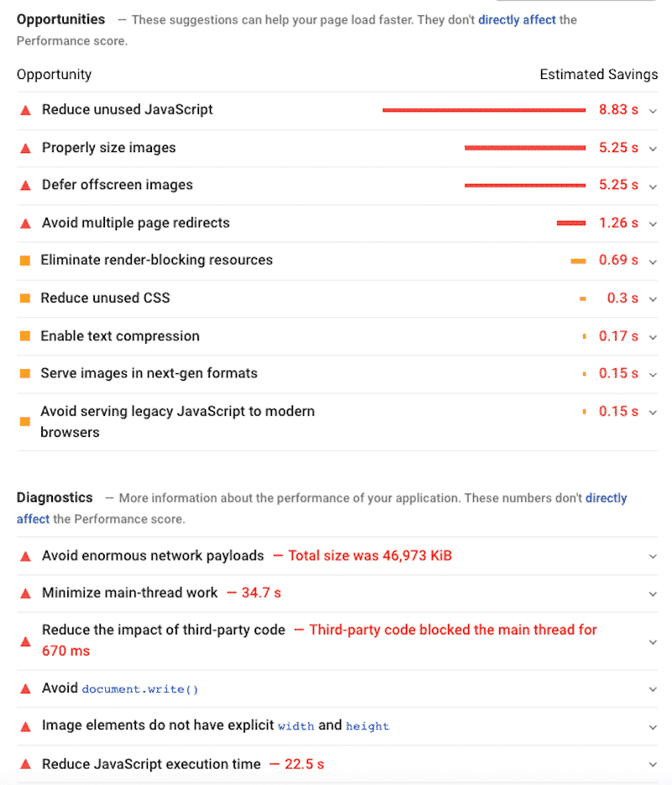This screenshot has width=672, height=785.
Task: Expand the Defer offscreen images row chevron
Action: click(653, 186)
